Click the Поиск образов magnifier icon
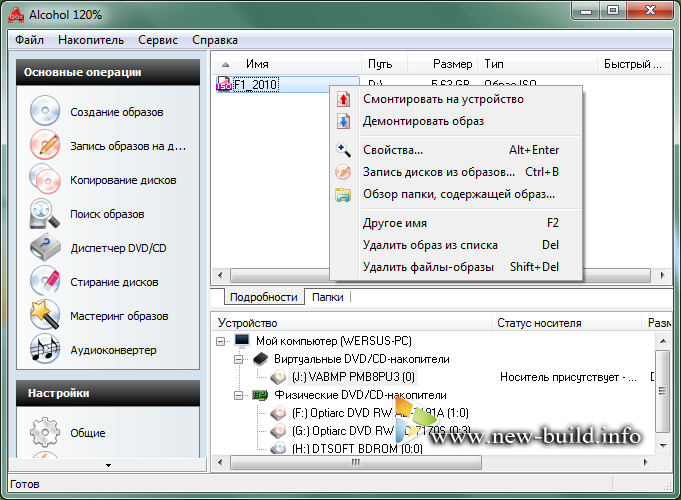Viewport: 681px width, 500px height. (45, 213)
